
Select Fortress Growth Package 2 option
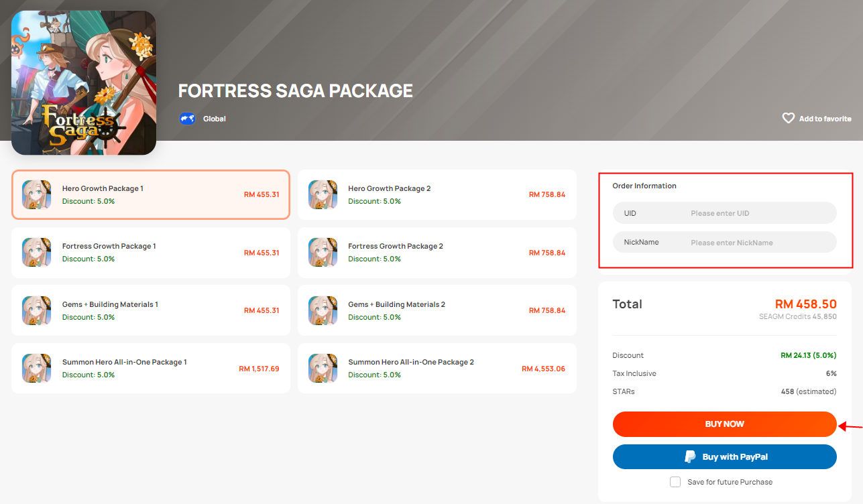(x=437, y=252)
